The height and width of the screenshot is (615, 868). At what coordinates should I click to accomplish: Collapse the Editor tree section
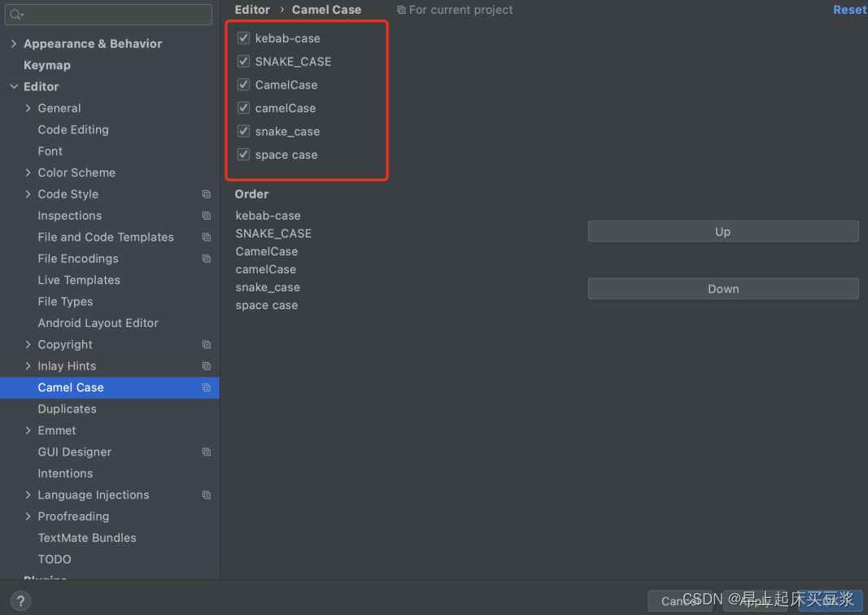pos(14,86)
